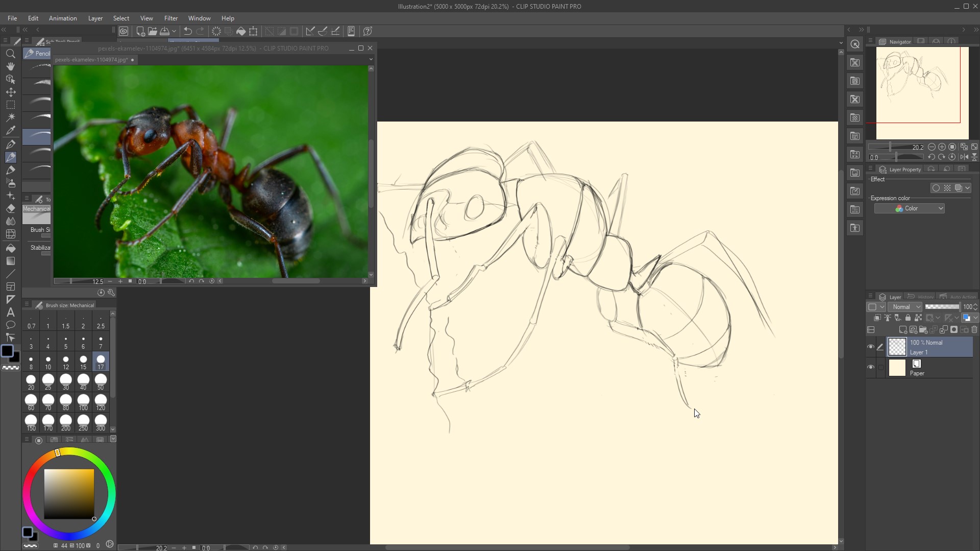This screenshot has height=551, width=980.
Task: Toggle visibility of Paper layer
Action: (871, 367)
